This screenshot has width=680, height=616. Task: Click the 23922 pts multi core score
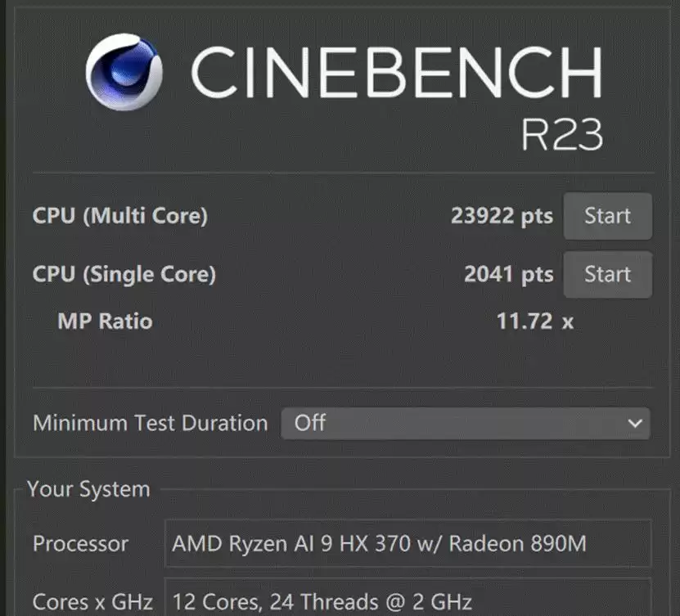point(502,216)
